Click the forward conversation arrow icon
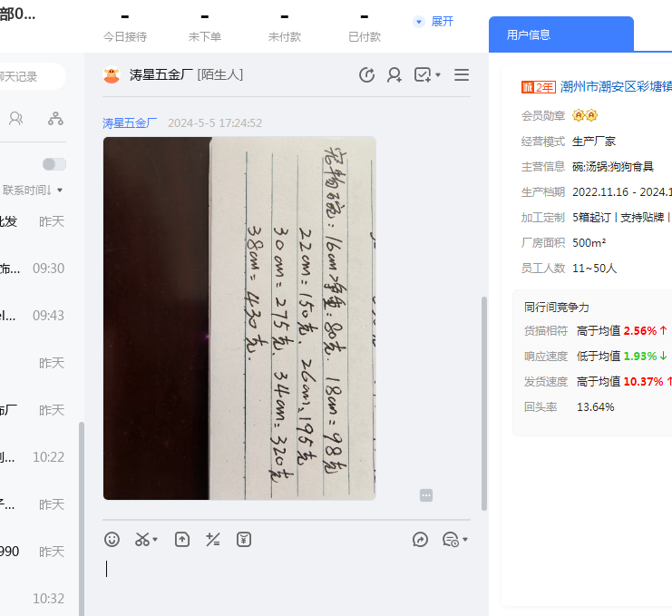The image size is (672, 616). 420,540
